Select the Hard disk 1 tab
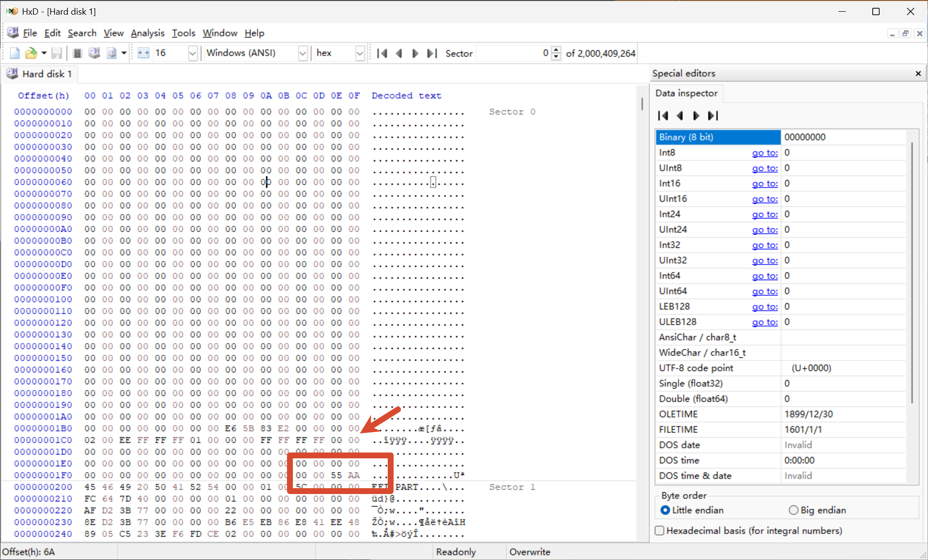Viewport: 928px width, 560px height. click(40, 74)
